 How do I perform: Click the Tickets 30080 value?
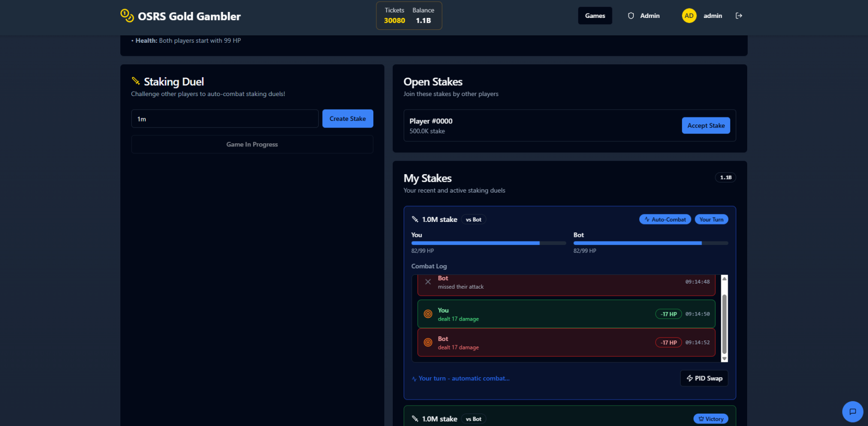click(x=394, y=21)
